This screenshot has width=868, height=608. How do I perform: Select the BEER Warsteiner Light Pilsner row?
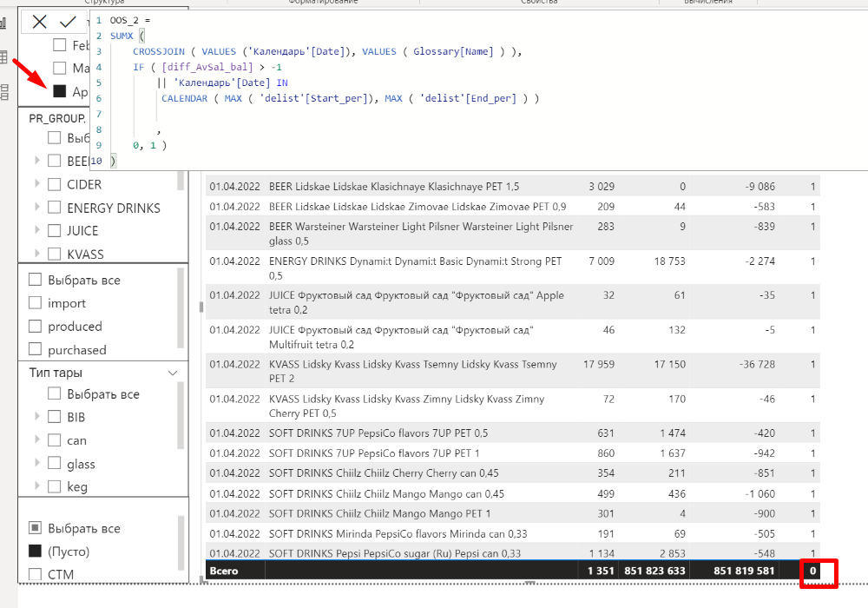pyautogui.click(x=513, y=233)
